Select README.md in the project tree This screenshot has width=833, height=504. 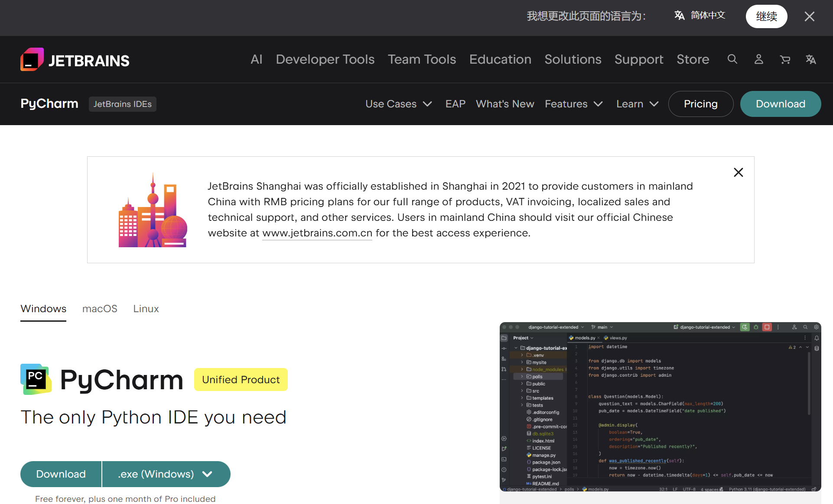pos(542,484)
